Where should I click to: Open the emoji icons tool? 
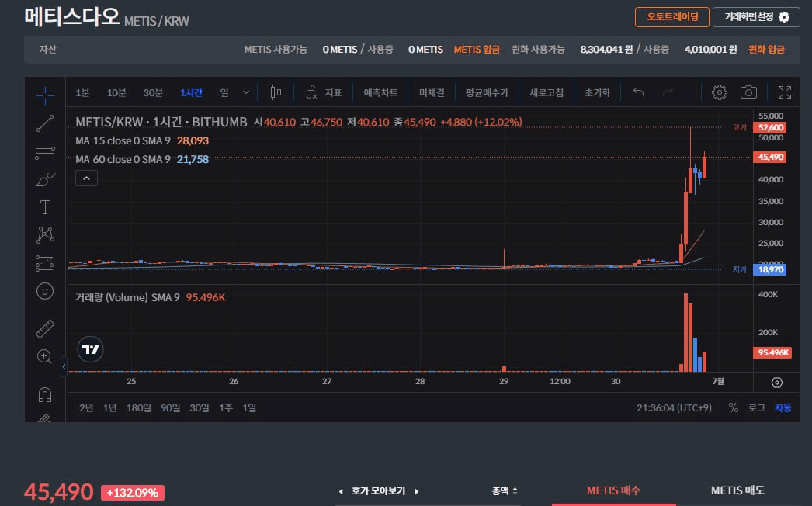click(45, 291)
